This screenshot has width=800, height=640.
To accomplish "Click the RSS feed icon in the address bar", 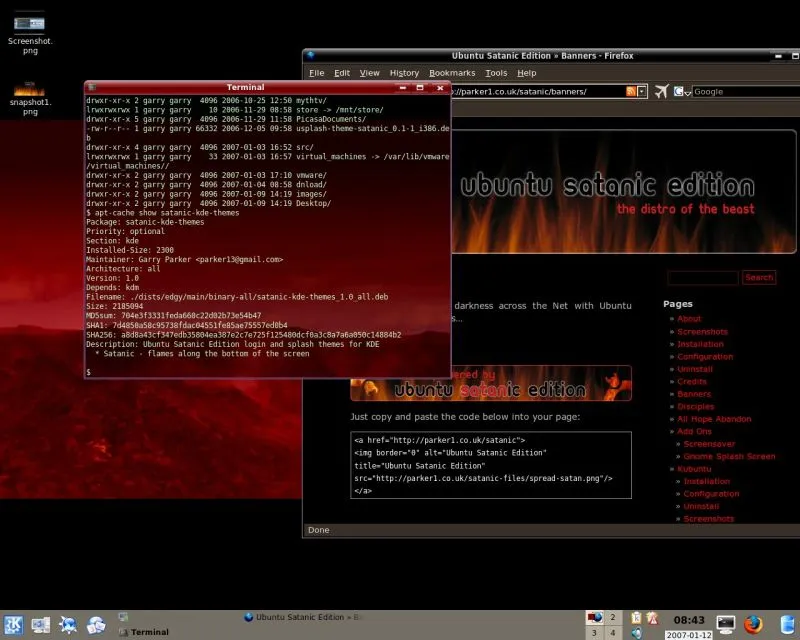I will pos(631,90).
